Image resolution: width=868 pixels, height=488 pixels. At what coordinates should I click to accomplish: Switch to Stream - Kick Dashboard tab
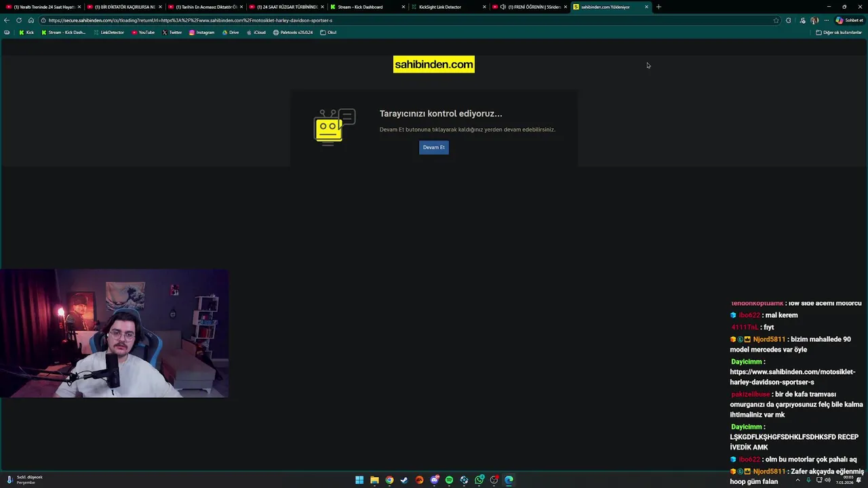click(x=367, y=7)
